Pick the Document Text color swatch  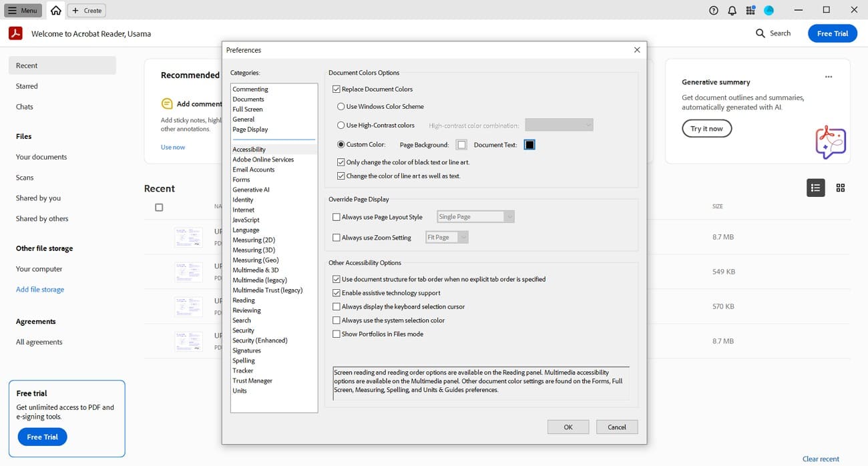(x=529, y=145)
